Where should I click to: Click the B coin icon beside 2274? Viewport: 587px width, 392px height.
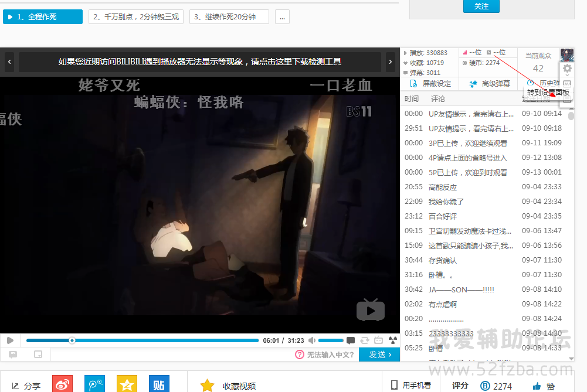click(485, 386)
